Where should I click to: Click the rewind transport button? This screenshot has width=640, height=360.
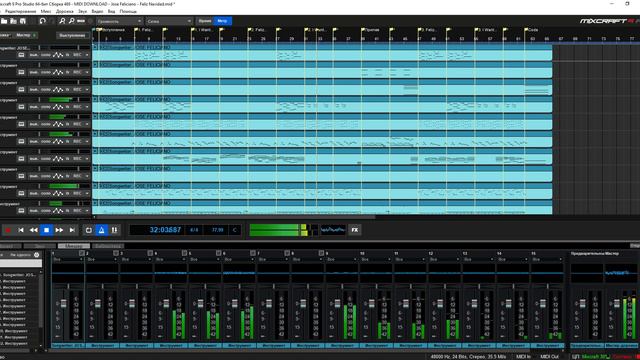click(x=33, y=230)
